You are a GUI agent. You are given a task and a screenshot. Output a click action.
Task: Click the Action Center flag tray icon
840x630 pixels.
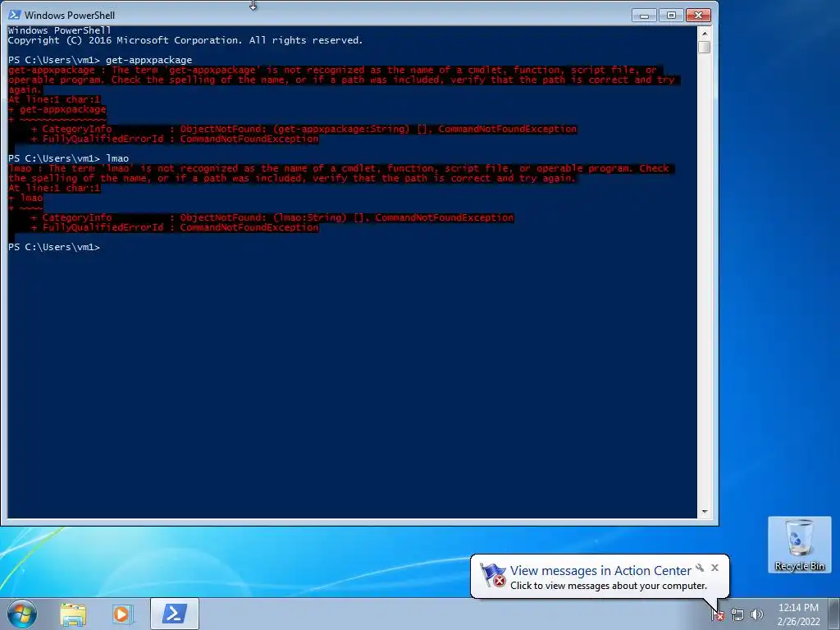point(717,614)
